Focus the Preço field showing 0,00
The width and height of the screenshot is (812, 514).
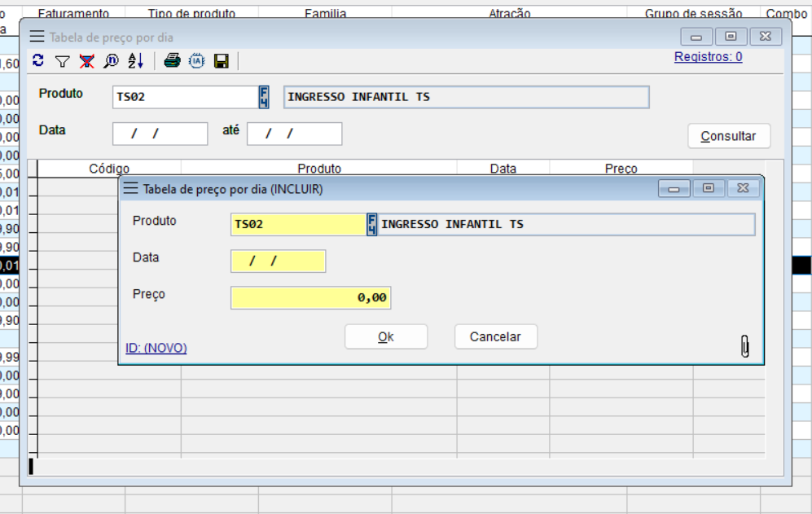click(310, 298)
